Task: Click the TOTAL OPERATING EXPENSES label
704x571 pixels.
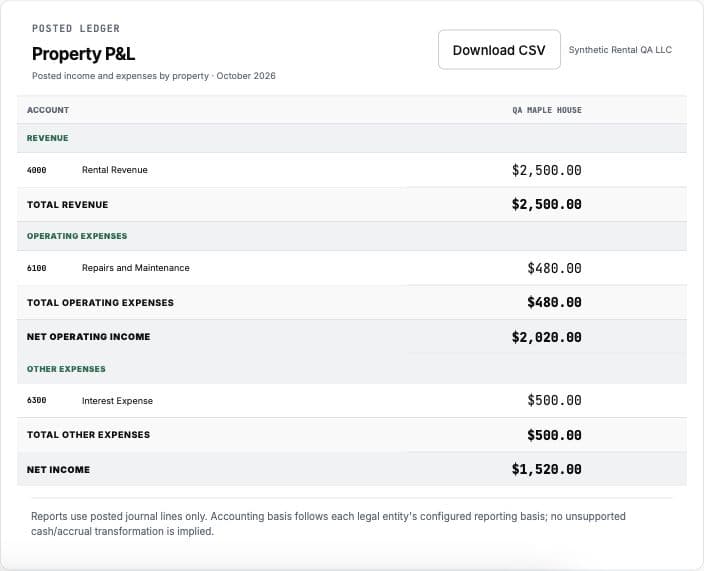Action: 100,303
